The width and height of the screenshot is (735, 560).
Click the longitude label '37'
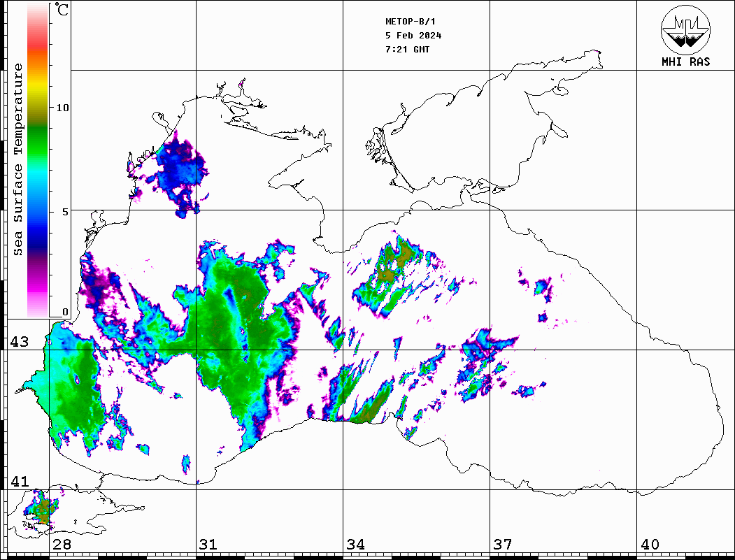(503, 545)
